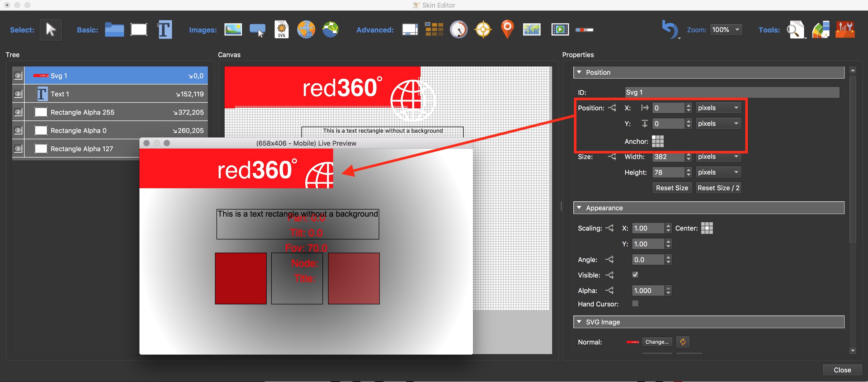Add a Scroll Area element
868x382 pixels.
[410, 30]
